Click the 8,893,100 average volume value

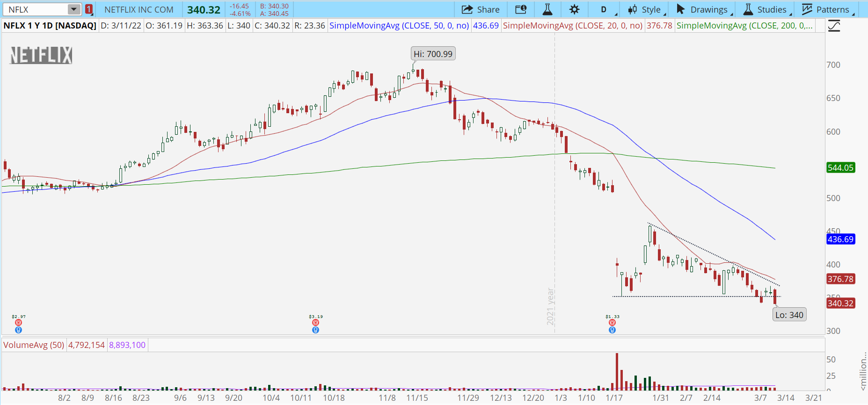coord(127,345)
